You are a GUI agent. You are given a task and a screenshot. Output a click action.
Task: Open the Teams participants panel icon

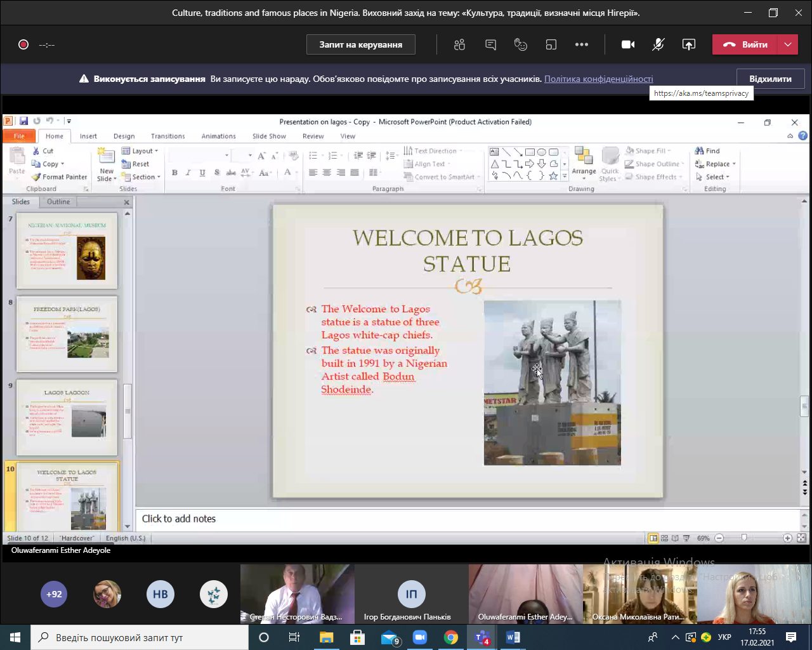pos(460,44)
